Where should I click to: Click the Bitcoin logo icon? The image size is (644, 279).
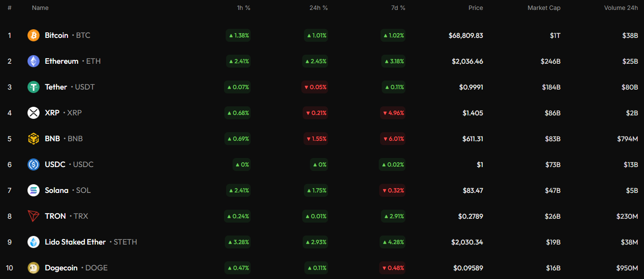(x=34, y=35)
